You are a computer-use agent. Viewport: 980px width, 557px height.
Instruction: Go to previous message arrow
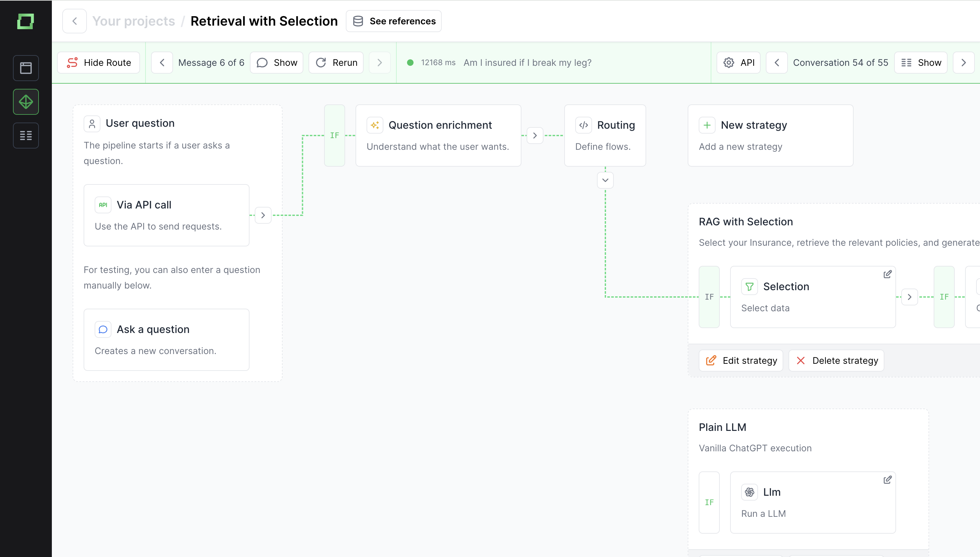click(162, 62)
